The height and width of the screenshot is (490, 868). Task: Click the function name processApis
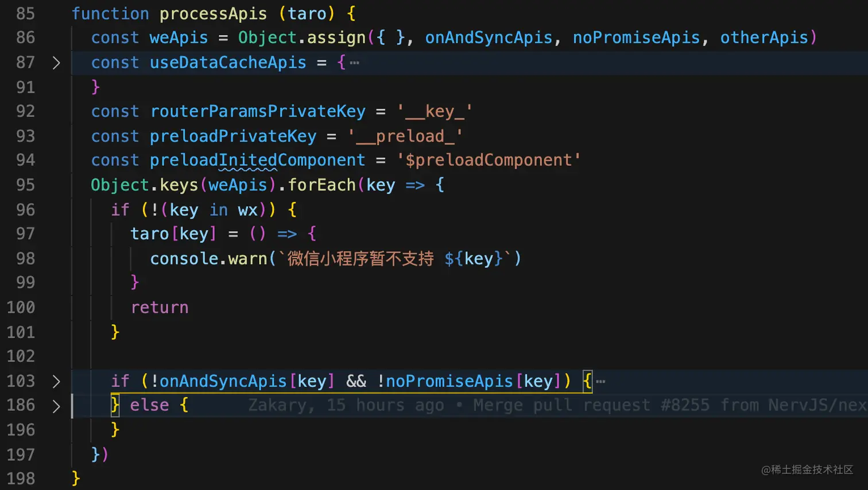[213, 14]
